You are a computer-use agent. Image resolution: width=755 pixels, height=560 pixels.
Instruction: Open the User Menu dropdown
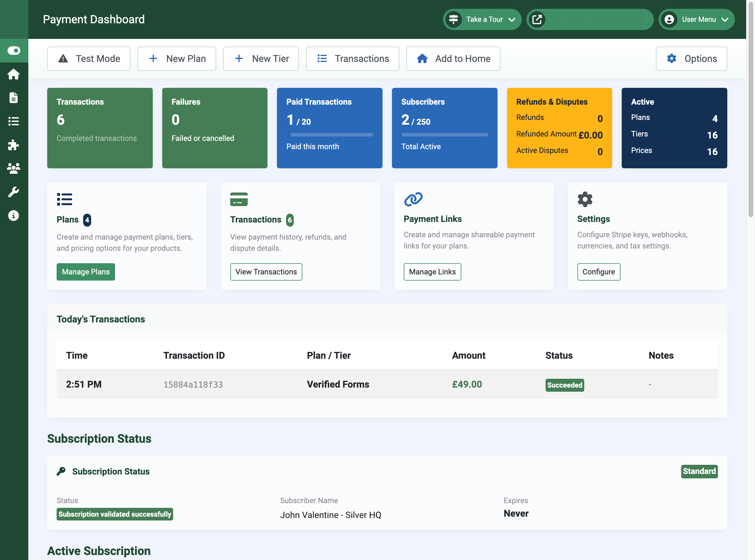(x=696, y=19)
